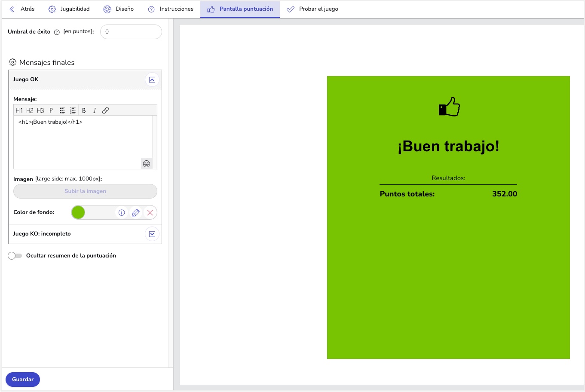This screenshot has width=585, height=392.
Task: Open the Probar el juego tab
Action: tap(312, 9)
